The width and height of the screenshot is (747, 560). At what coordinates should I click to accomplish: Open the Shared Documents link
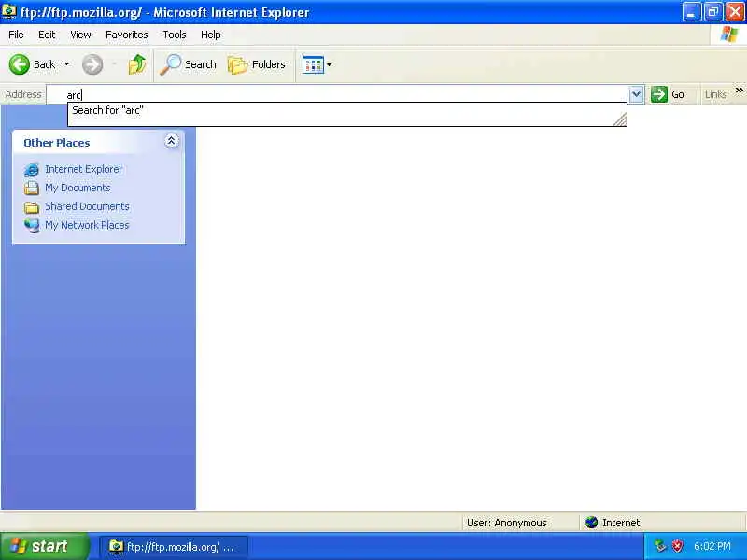click(87, 206)
